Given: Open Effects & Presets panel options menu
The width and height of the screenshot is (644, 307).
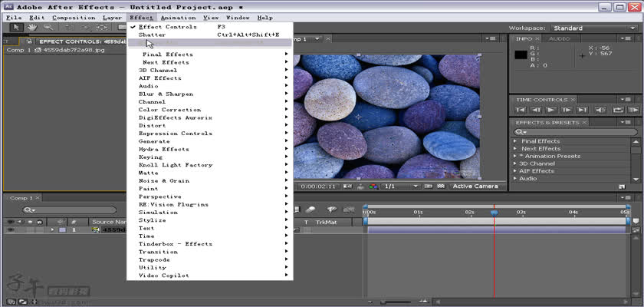Looking at the screenshot, I should [626, 123].
